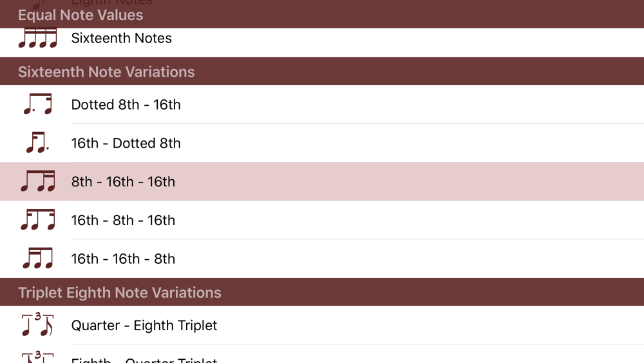
Task: Tap the Sixteenth Notes rhythm icon
Action: (x=37, y=38)
